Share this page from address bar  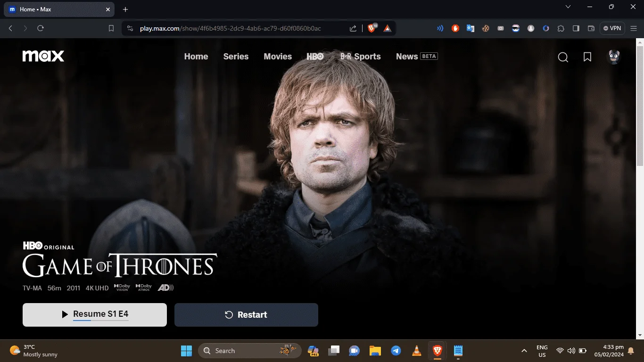coord(353,28)
